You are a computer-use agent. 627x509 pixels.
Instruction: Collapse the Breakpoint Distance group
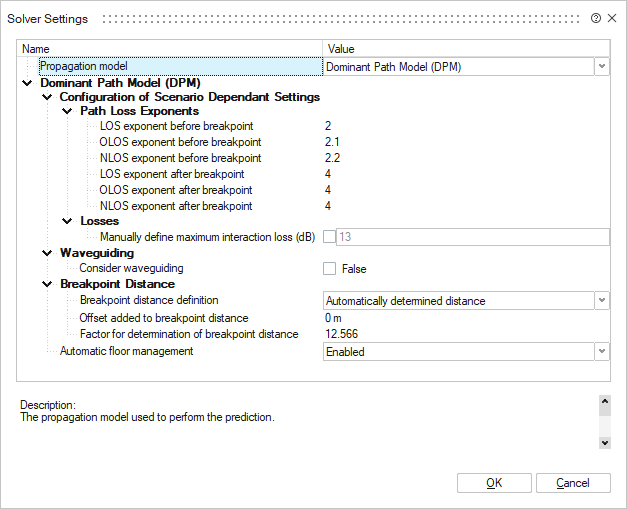(47, 284)
